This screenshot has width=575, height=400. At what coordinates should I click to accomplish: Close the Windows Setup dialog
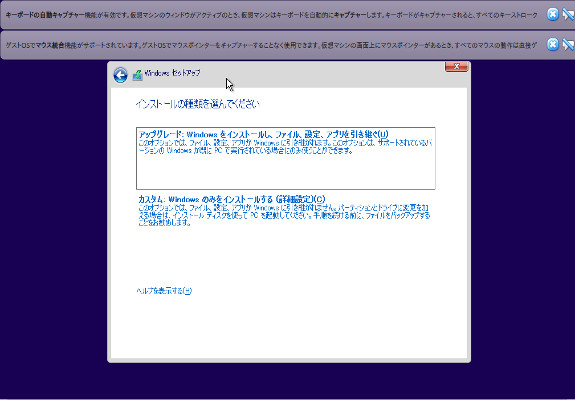point(457,66)
